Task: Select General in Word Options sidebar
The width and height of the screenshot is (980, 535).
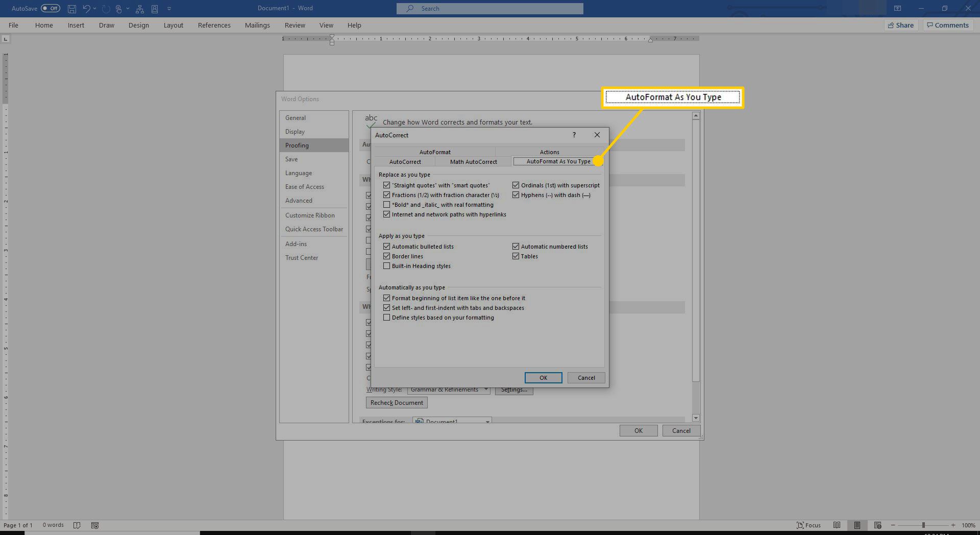Action: (314, 118)
